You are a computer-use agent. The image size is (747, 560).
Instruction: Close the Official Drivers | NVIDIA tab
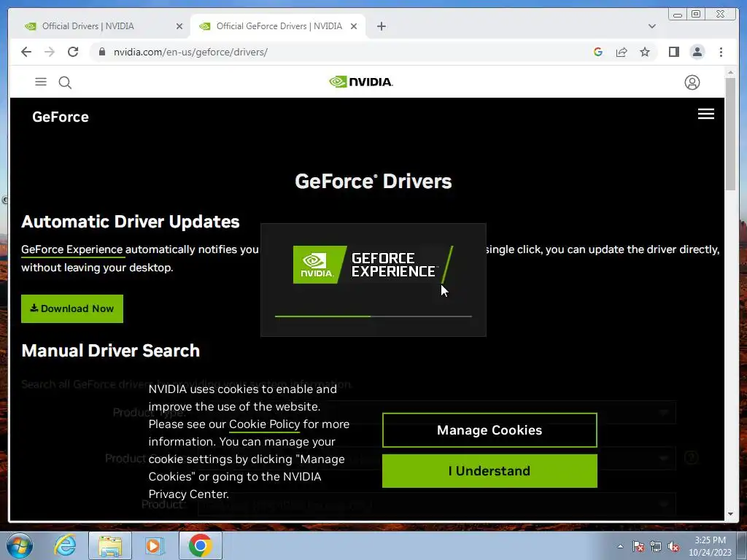[x=179, y=26]
